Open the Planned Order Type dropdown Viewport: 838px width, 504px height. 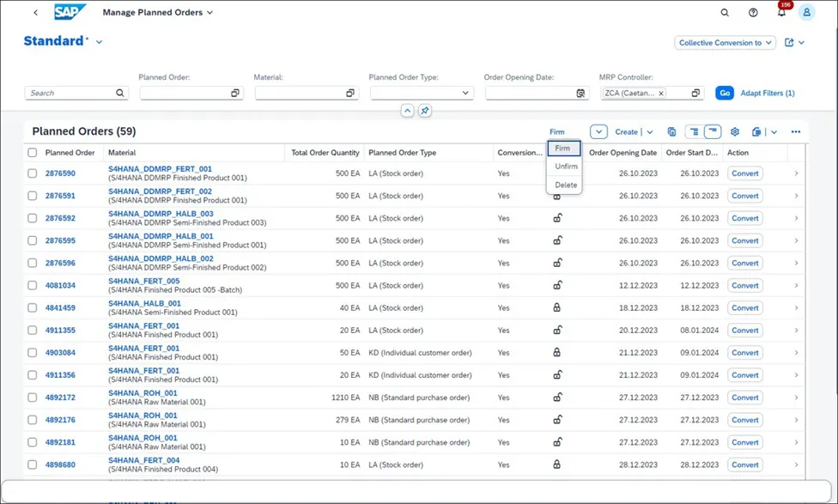[422, 93]
